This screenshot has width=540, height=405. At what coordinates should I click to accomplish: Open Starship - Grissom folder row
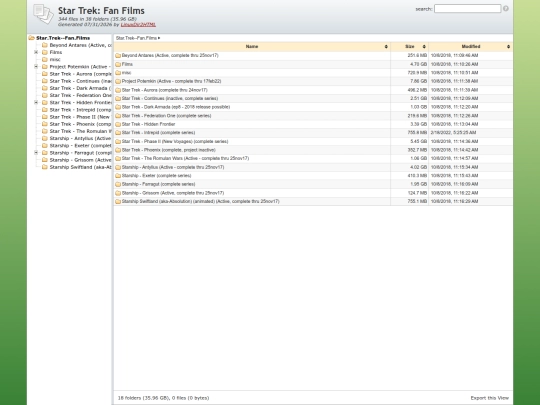point(173,193)
